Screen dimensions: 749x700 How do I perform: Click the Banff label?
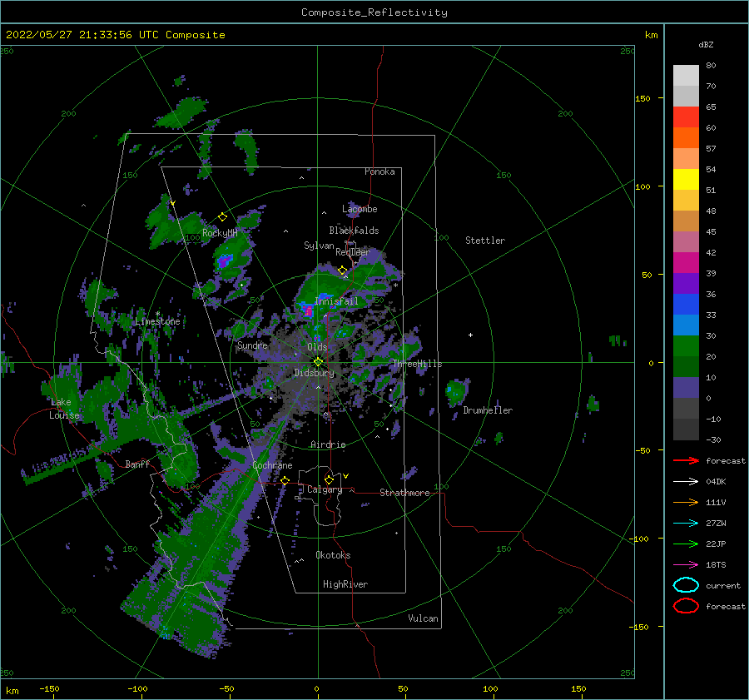coord(137,464)
